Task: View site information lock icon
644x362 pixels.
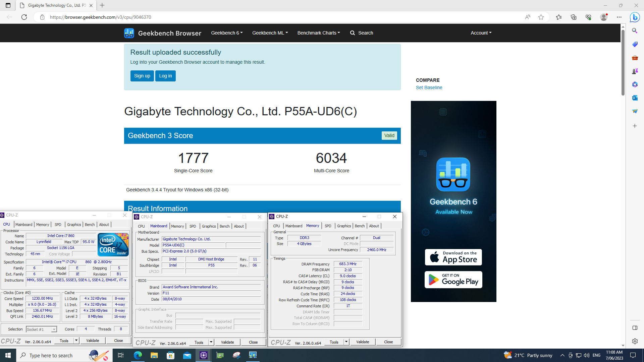Action: (x=42, y=17)
